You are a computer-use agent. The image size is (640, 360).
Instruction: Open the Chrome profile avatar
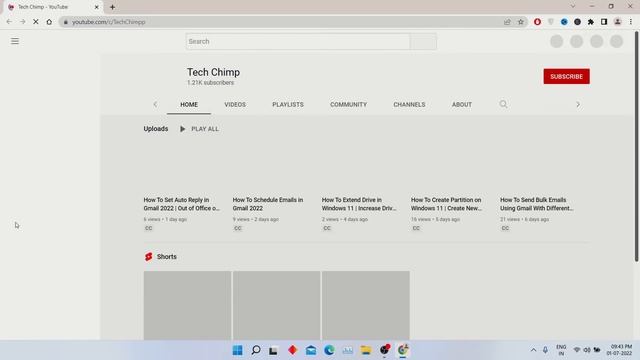point(618,22)
